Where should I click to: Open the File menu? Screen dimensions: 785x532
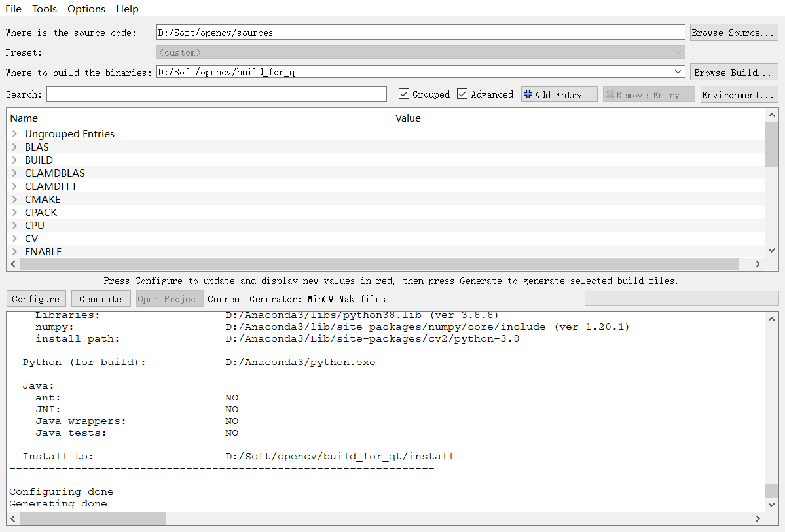[12, 9]
